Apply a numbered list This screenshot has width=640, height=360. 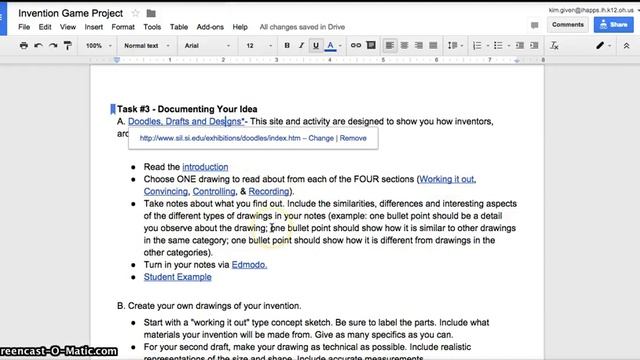[x=477, y=45]
